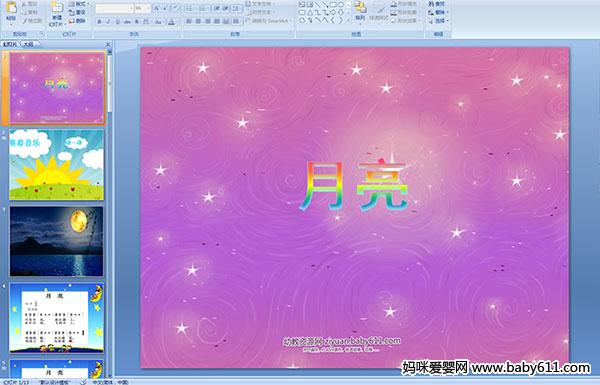This screenshot has width=600, height=385.
Task: Open the Shape Effects menu
Action: point(404,21)
